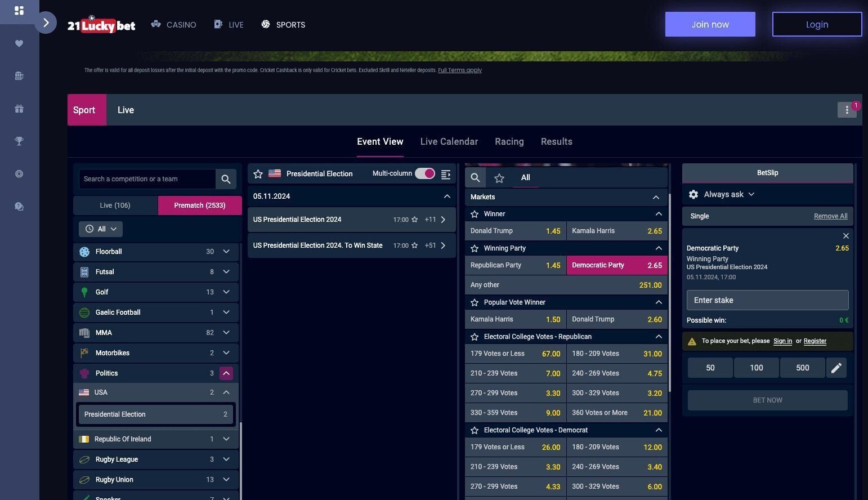Remove Democratic Party bet with X icon
The width and height of the screenshot is (868, 500).
click(x=845, y=236)
